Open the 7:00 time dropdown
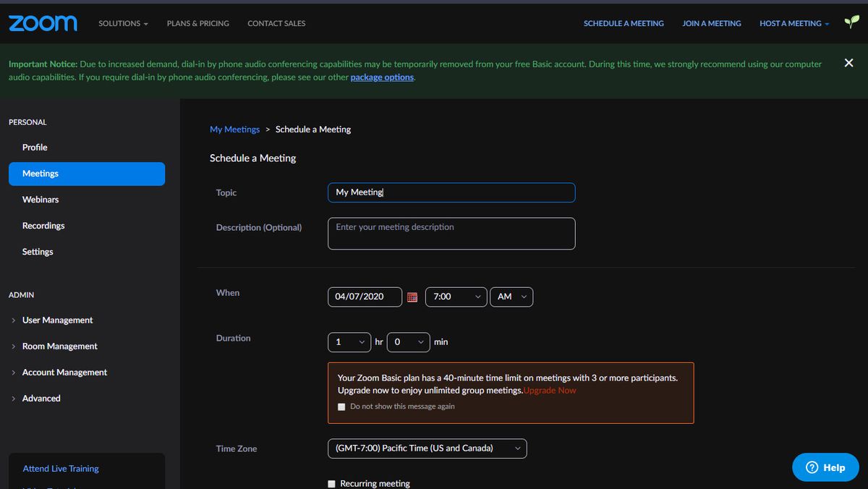The image size is (868, 489). [x=456, y=297]
